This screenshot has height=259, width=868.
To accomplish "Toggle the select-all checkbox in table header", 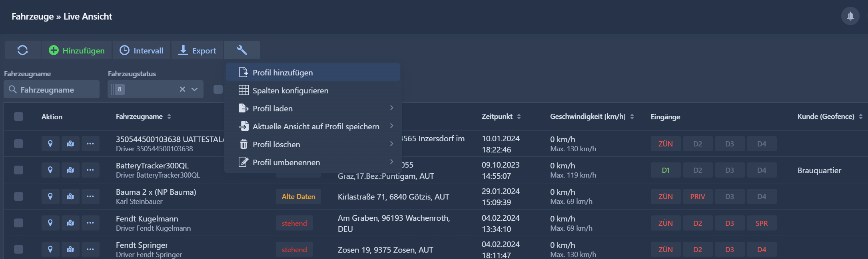I will 18,117.
